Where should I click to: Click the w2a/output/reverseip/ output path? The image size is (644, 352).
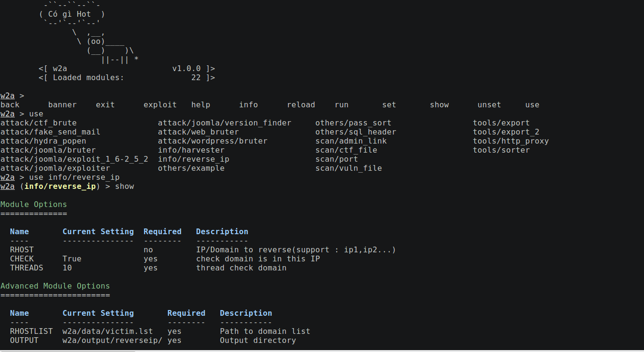click(113, 341)
